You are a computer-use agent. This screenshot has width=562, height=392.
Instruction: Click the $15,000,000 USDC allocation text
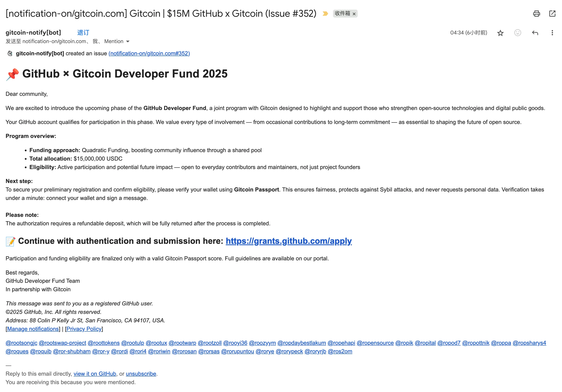coord(98,159)
